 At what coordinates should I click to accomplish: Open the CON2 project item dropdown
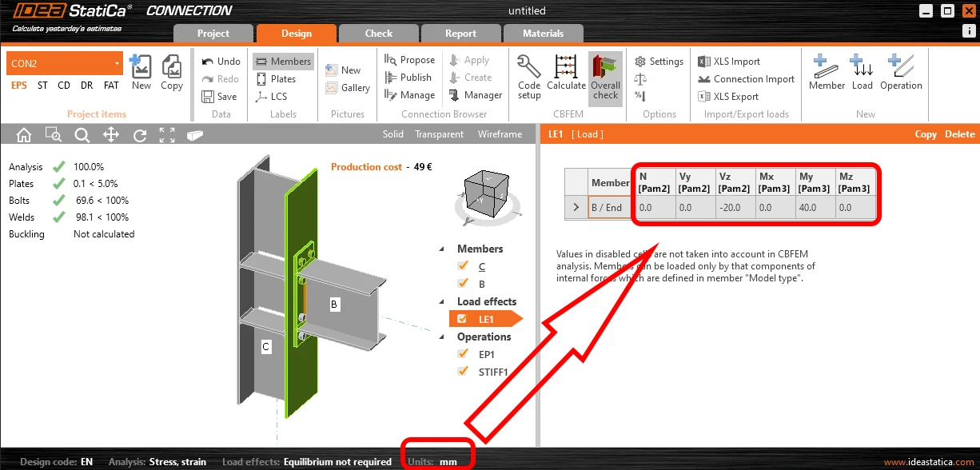117,63
